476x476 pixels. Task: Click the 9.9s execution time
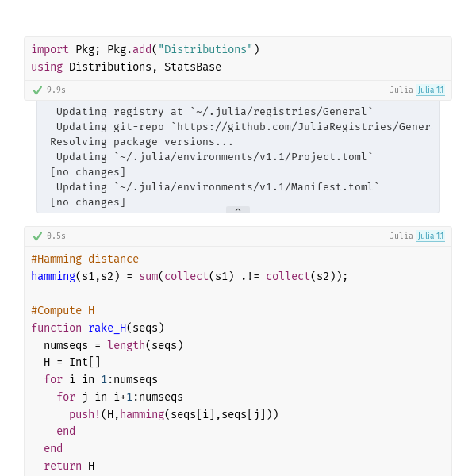56,90
